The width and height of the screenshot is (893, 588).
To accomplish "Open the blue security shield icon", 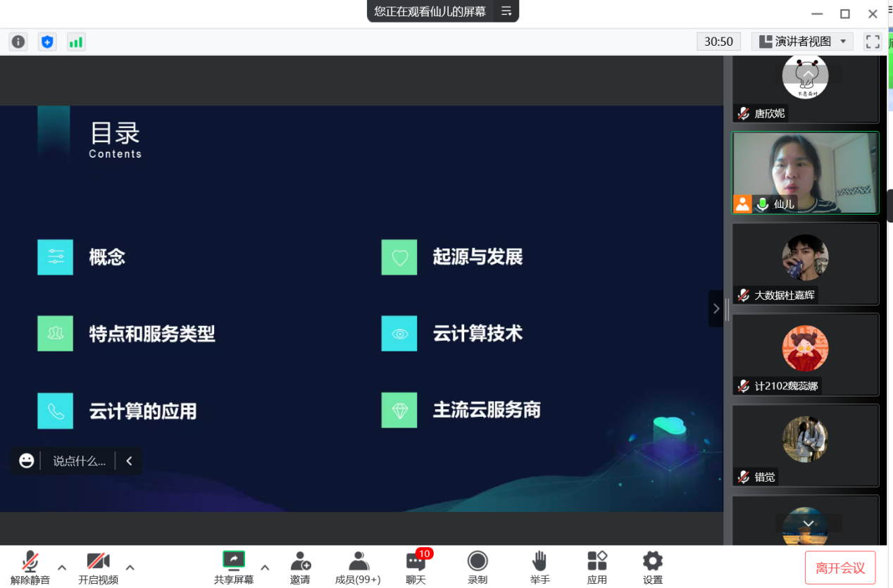I will point(47,42).
